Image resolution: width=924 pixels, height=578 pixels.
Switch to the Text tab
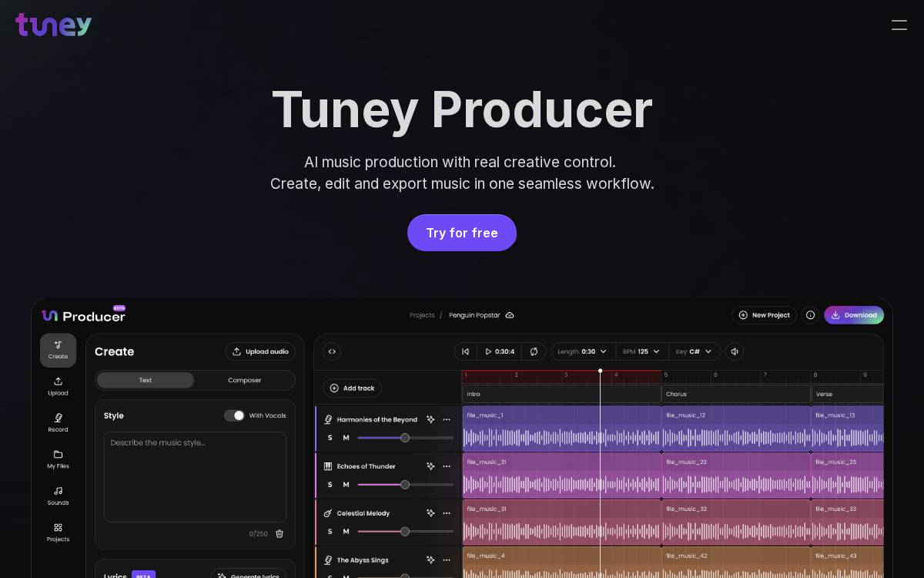[146, 380]
